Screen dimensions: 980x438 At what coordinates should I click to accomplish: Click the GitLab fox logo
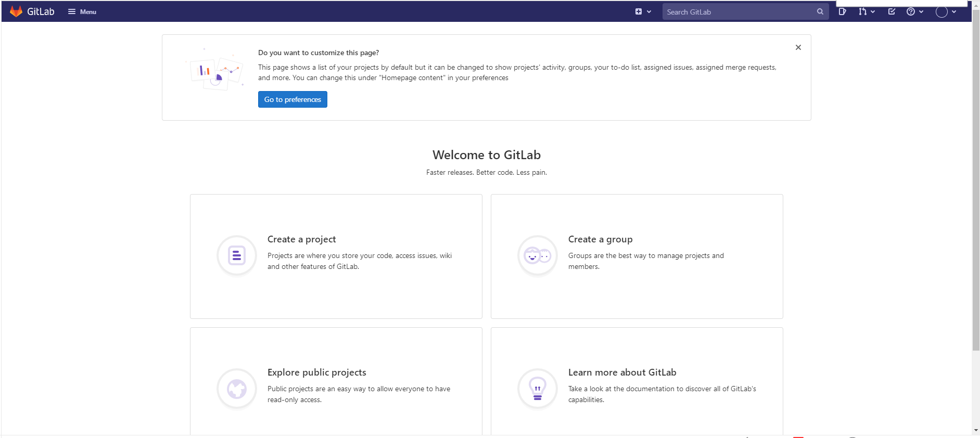pos(16,11)
